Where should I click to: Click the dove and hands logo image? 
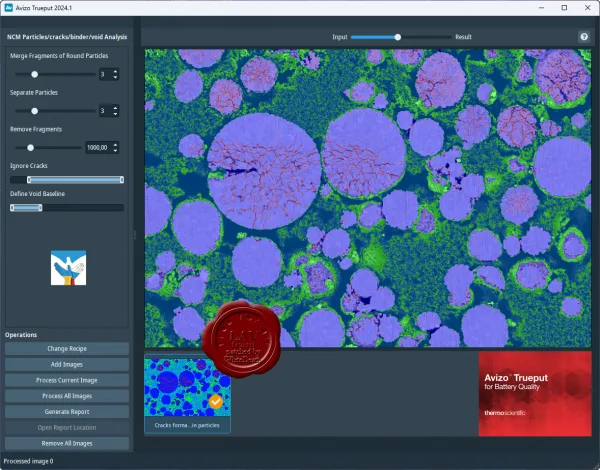click(68, 268)
